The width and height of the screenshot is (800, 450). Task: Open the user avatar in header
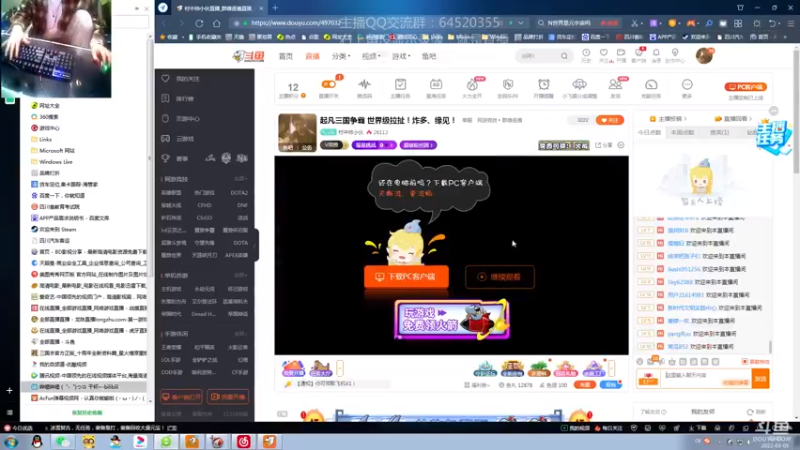coord(704,56)
